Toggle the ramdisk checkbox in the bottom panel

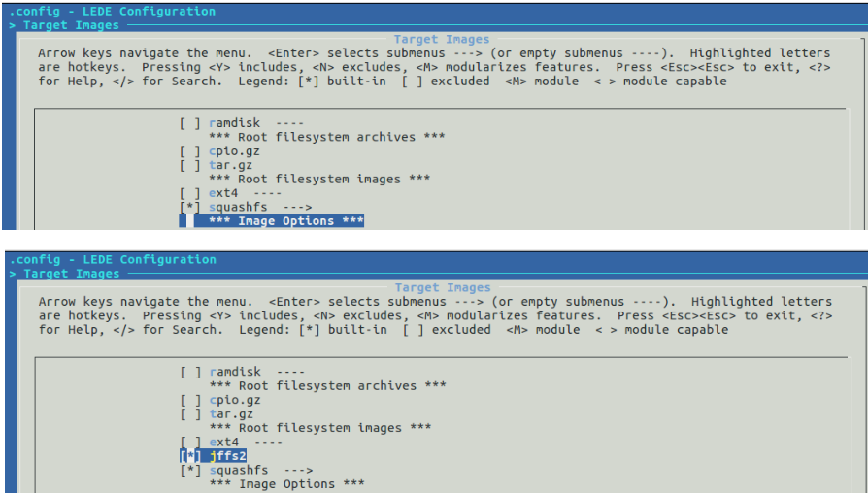pyautogui.click(x=190, y=373)
